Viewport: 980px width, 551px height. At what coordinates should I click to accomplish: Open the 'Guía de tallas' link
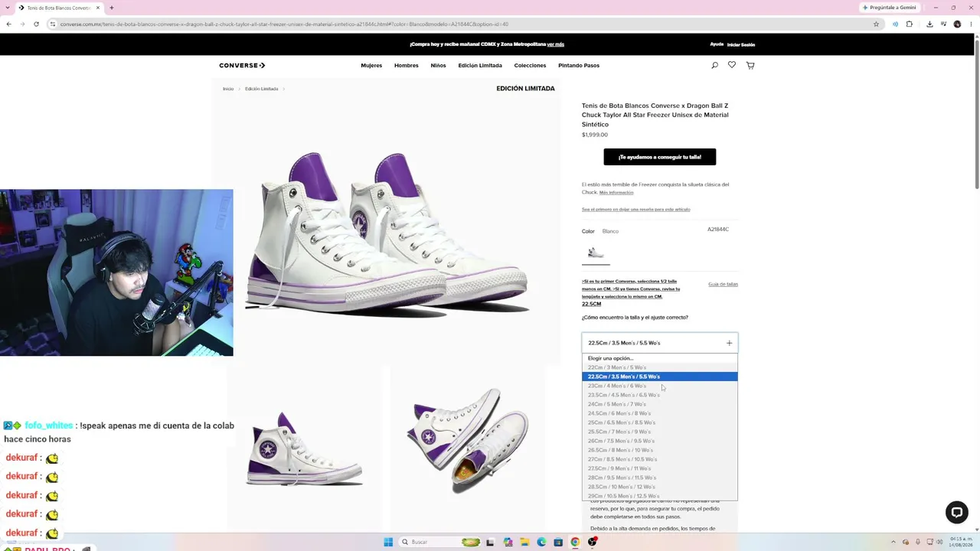pos(723,284)
